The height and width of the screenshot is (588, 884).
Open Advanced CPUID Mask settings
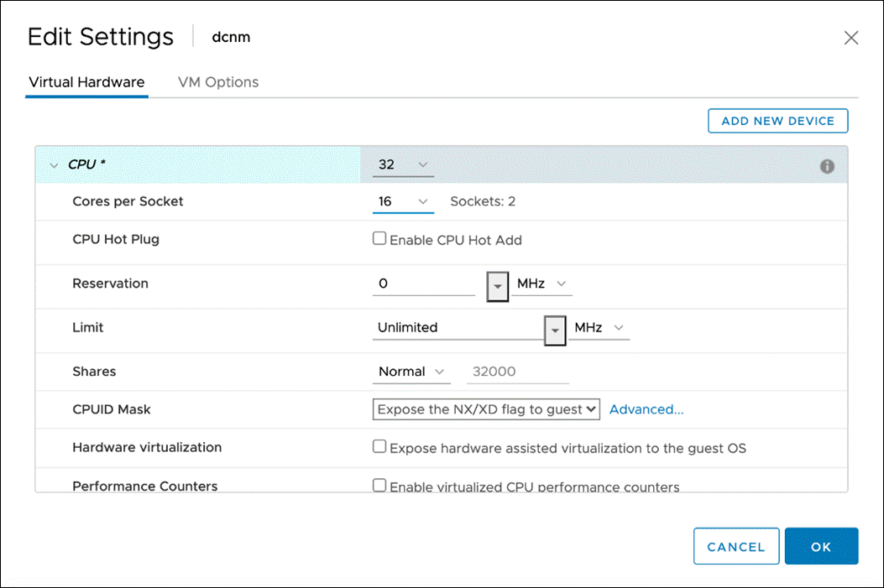pos(646,408)
